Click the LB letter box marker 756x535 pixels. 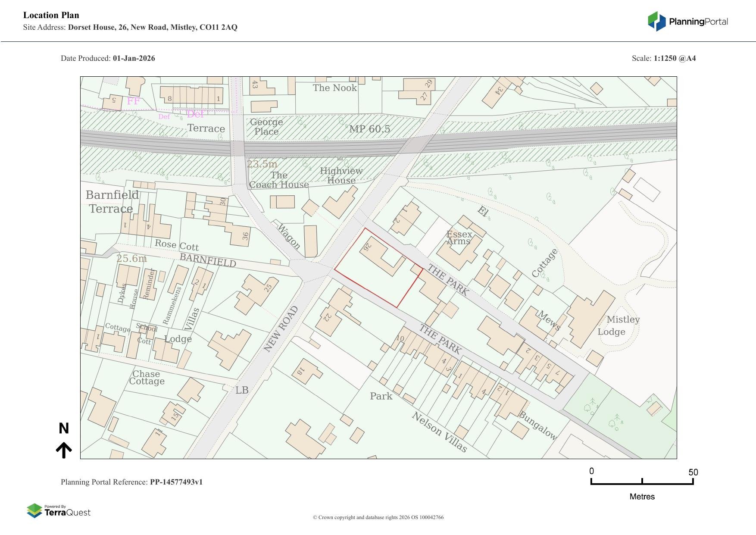coord(242,390)
